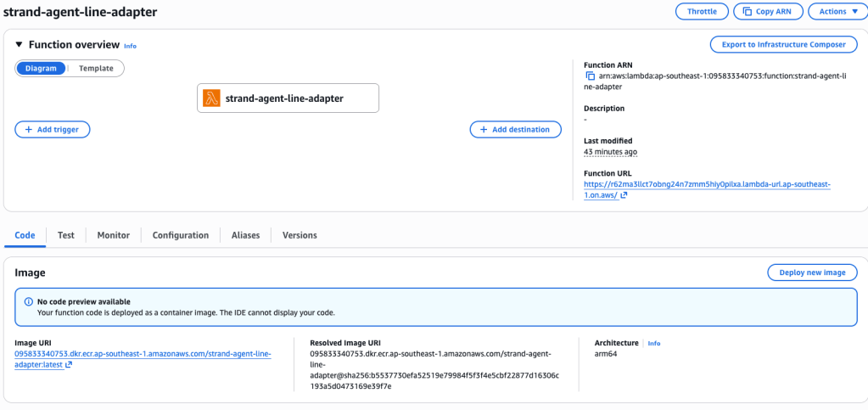Click plus icon in Add destination button
868x410 pixels.
click(484, 129)
